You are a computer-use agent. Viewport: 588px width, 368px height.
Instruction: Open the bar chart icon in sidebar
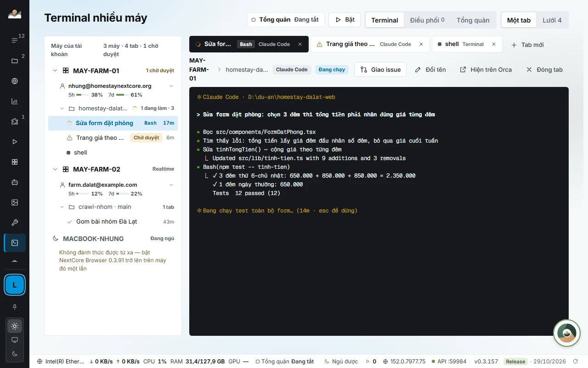pos(15,101)
